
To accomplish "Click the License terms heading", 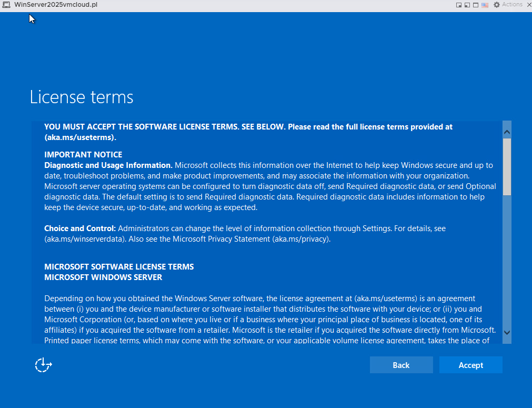I will coord(82,97).
